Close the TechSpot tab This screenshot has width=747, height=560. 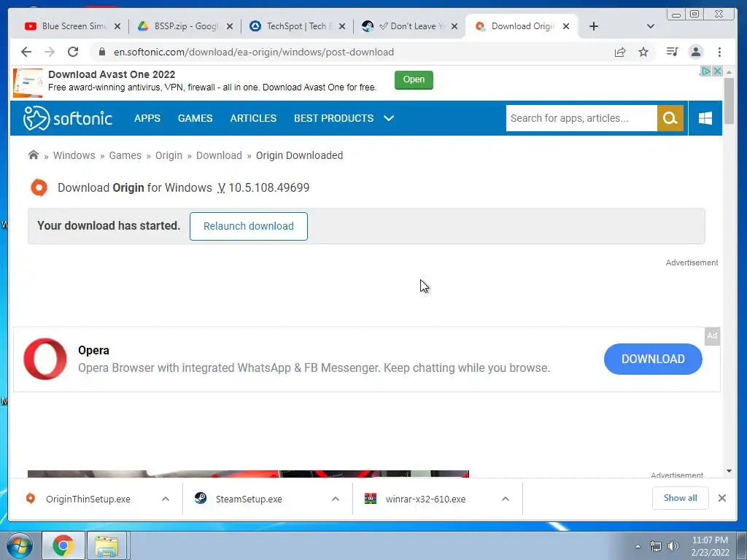tap(341, 26)
